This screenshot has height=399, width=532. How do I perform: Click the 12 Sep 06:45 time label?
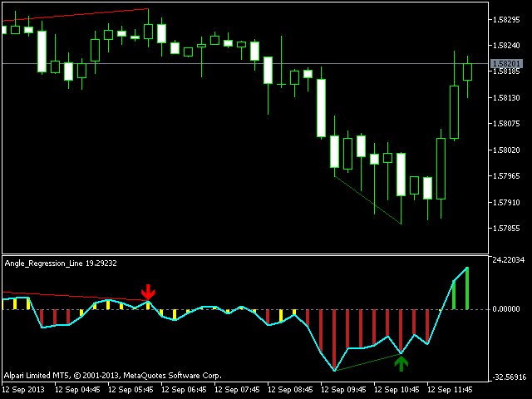(x=185, y=390)
